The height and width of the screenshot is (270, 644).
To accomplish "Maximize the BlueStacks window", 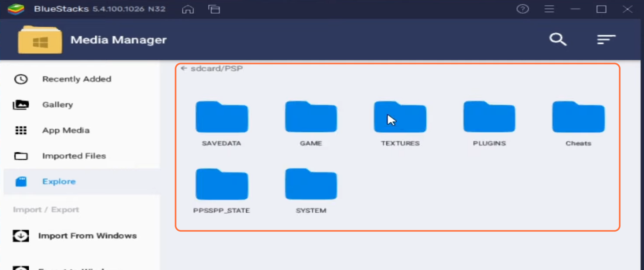I will 601,9.
